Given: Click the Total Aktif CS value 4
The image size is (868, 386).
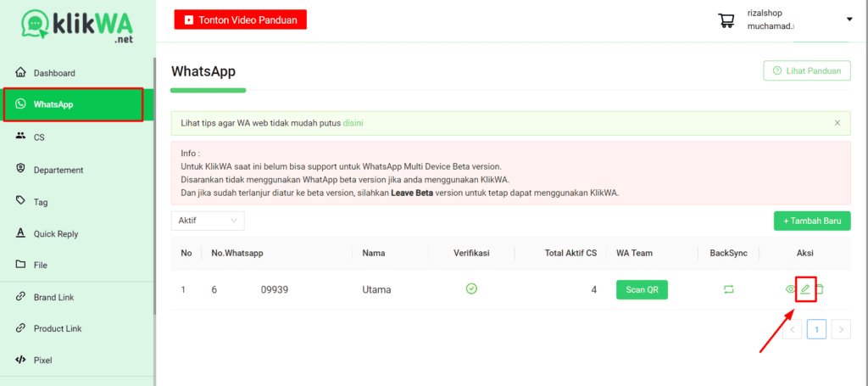Looking at the screenshot, I should click(x=594, y=289).
